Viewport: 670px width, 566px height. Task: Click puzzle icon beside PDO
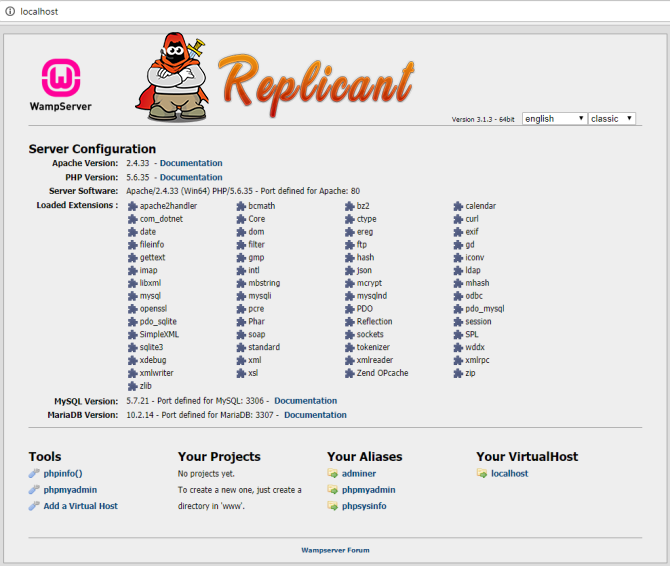350,309
